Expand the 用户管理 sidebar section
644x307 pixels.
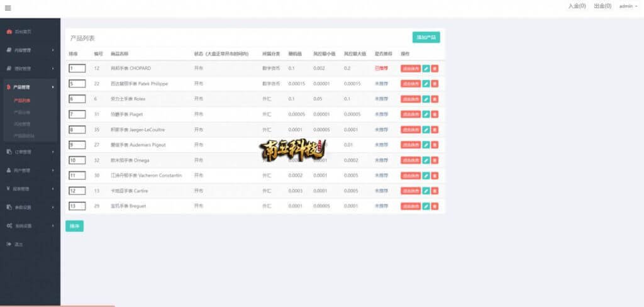pyautogui.click(x=23, y=170)
